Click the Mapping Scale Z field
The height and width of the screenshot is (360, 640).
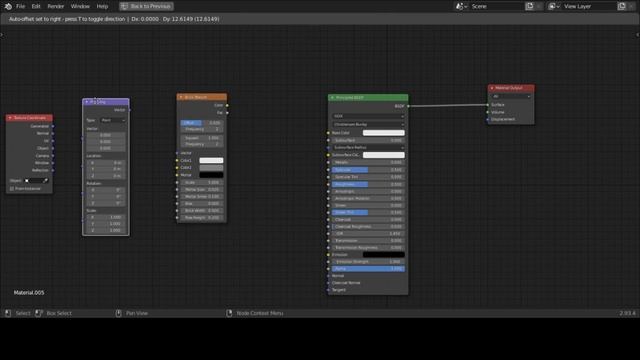[x=106, y=231]
